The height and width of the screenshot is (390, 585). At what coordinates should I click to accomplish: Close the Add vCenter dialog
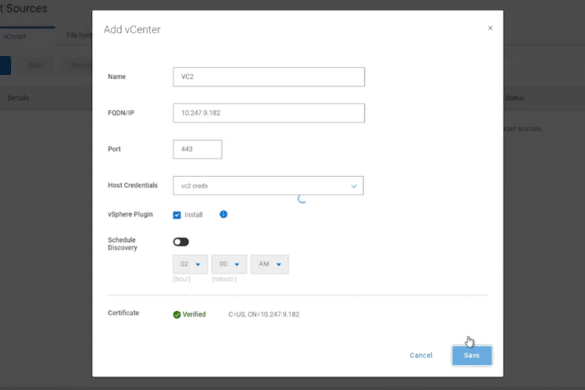490,28
